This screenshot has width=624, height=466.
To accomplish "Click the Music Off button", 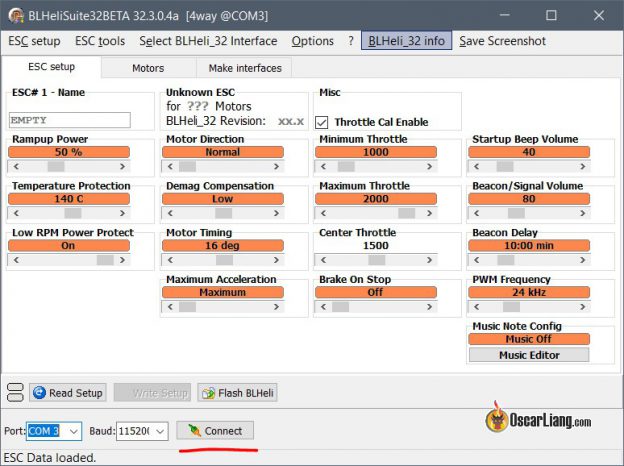I will pyautogui.click(x=529, y=339).
